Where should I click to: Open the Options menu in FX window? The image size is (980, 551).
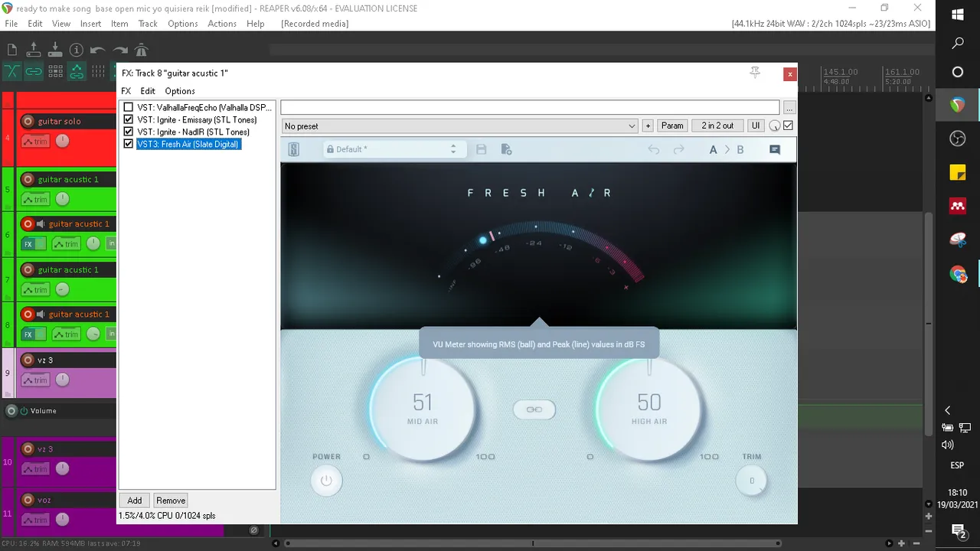[x=180, y=91]
